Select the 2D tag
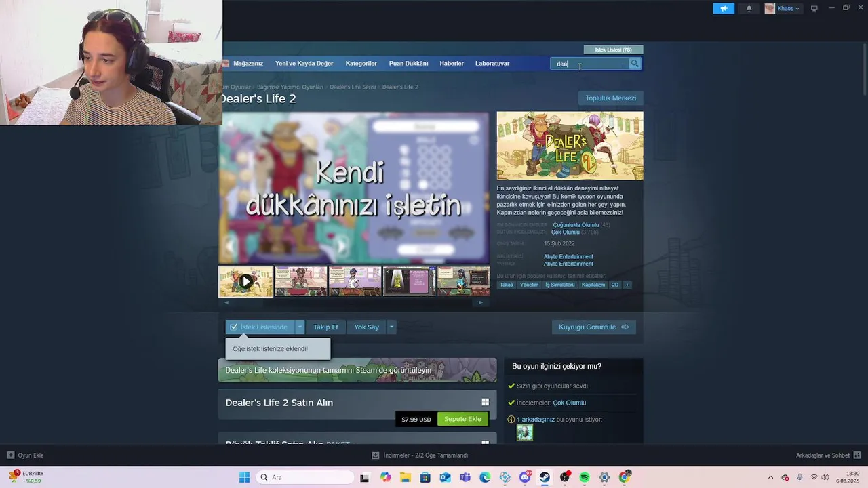Viewport: 868px width, 488px height. click(x=616, y=285)
